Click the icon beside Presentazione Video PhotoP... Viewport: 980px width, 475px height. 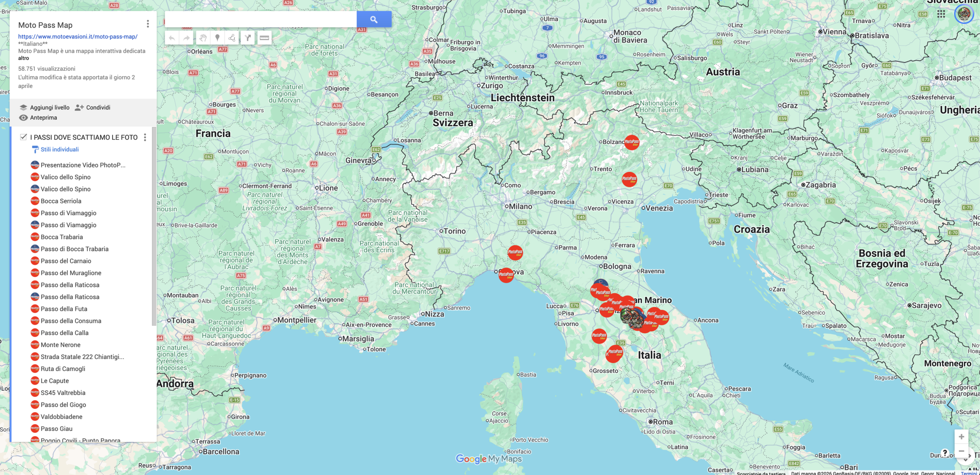pos(35,165)
